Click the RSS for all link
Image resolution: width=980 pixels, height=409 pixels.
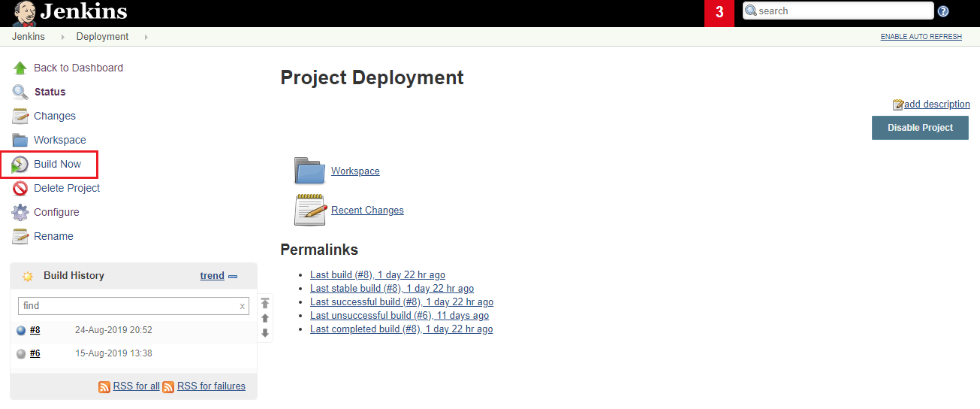[137, 386]
